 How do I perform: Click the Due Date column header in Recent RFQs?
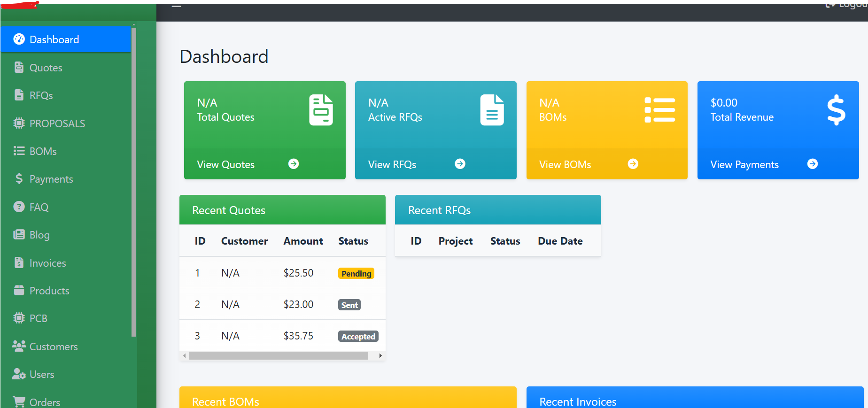click(560, 241)
